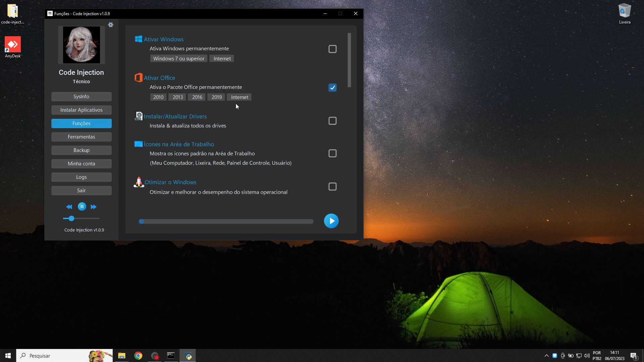Enable Ícones na Área de Trabalho checkbox
The image size is (644, 362).
point(332,153)
